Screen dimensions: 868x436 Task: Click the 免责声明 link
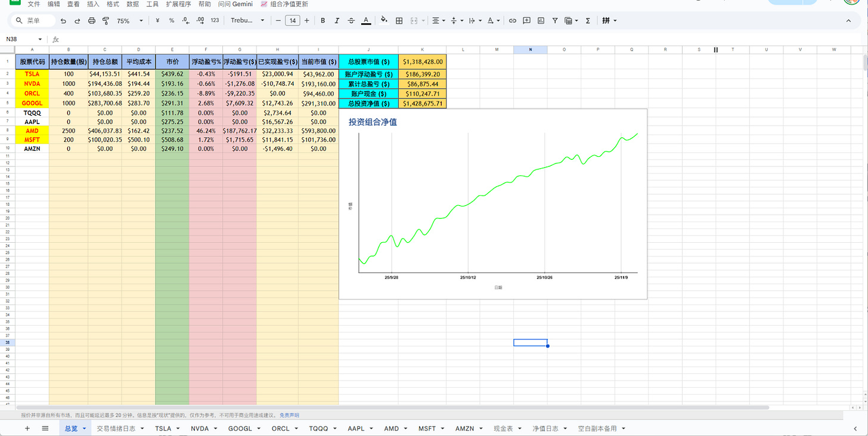(x=289, y=415)
